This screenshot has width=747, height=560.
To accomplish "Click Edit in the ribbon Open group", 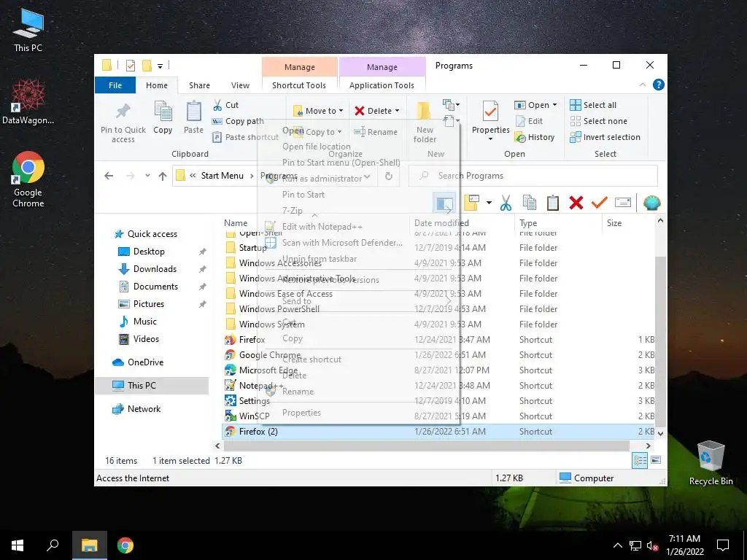I will (530, 121).
